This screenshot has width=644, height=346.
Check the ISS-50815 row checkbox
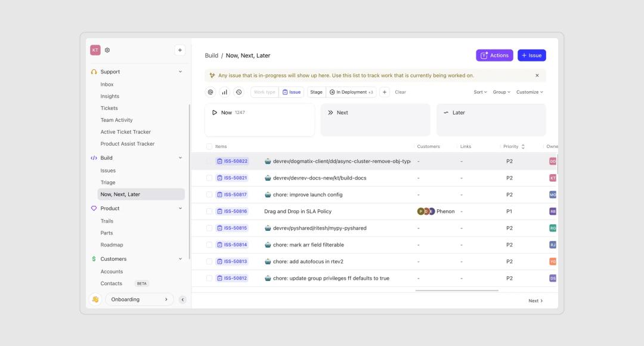point(209,228)
